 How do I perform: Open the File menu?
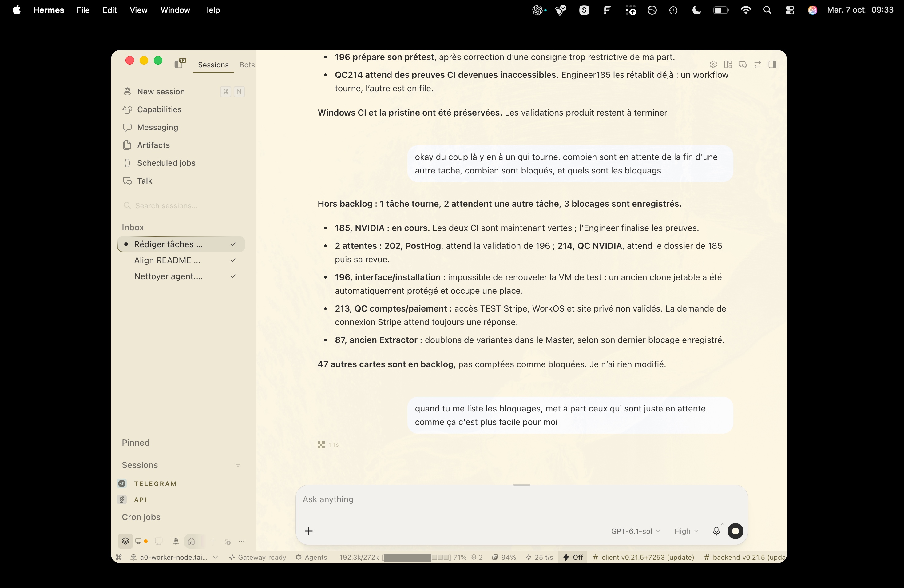(83, 10)
